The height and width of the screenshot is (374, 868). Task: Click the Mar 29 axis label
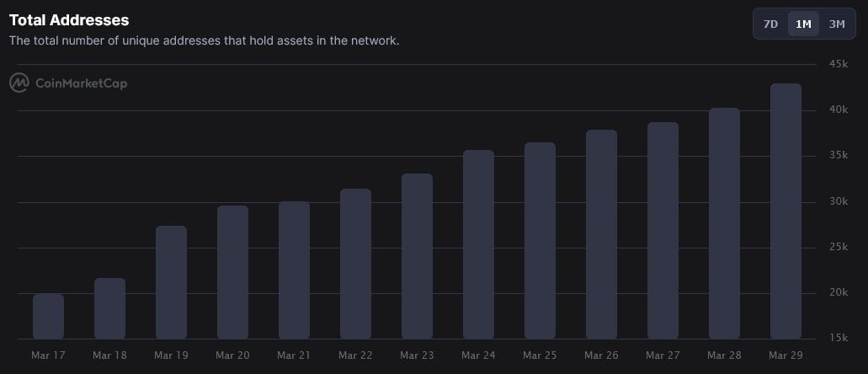pyautogui.click(x=785, y=355)
